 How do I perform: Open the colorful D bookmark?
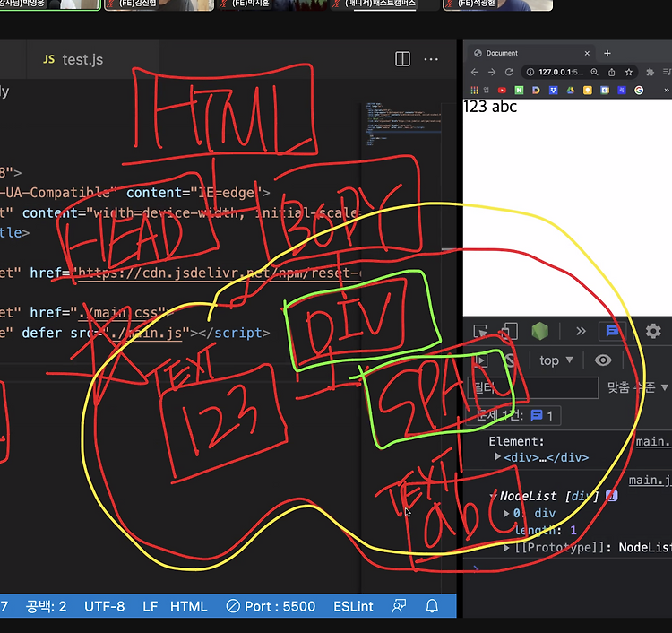point(536,90)
